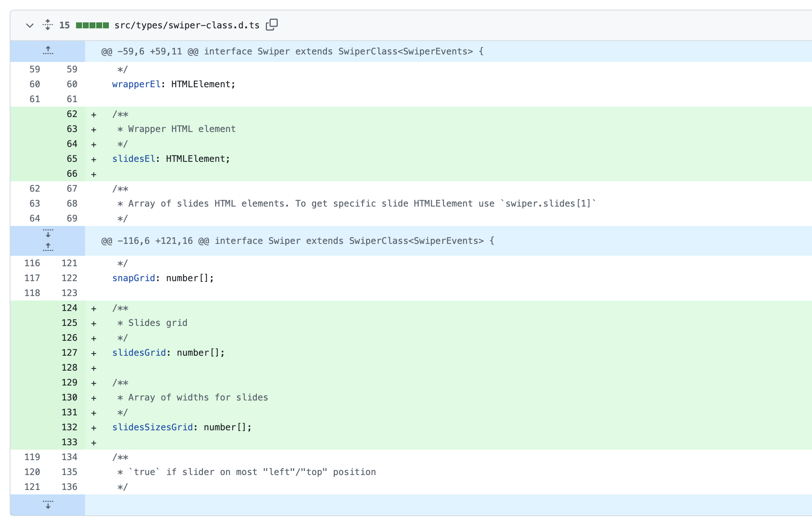Viewport: 812px width, 525px height.
Task: Select second hunk header @@ -116,6 text
Action: [298, 241]
